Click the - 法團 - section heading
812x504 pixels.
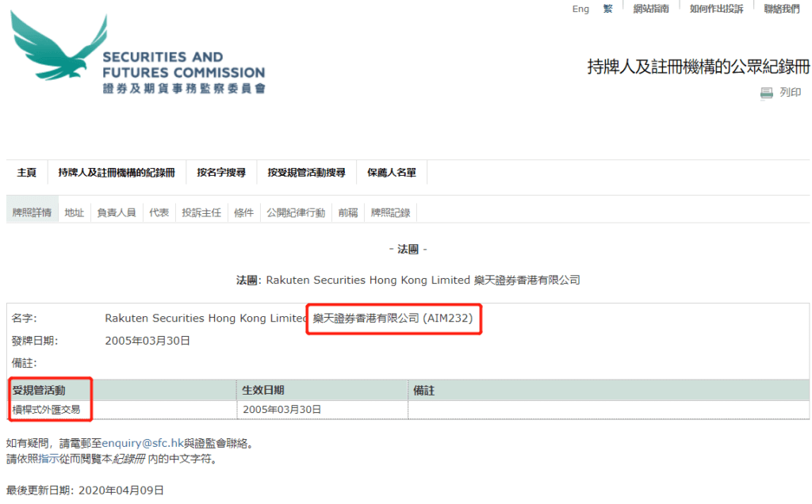click(408, 250)
